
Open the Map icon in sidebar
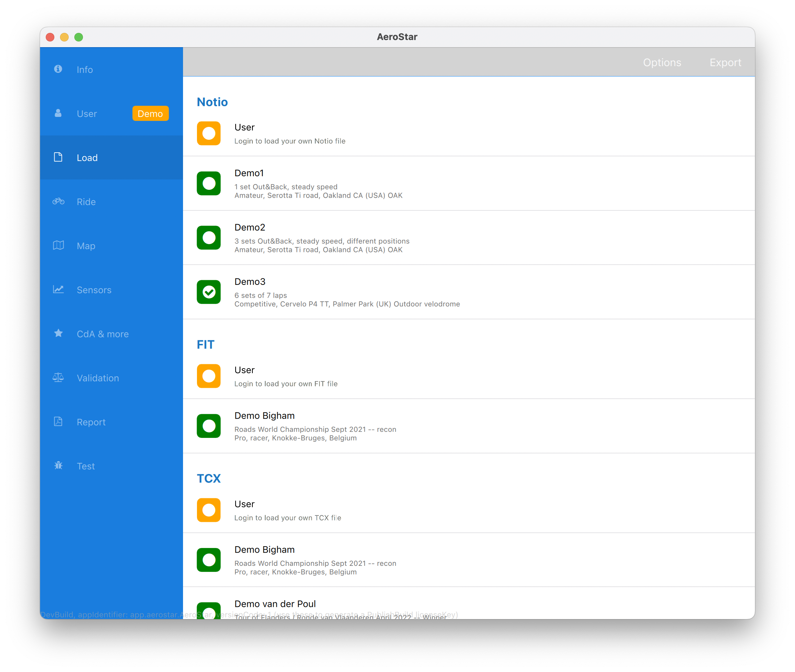point(58,245)
